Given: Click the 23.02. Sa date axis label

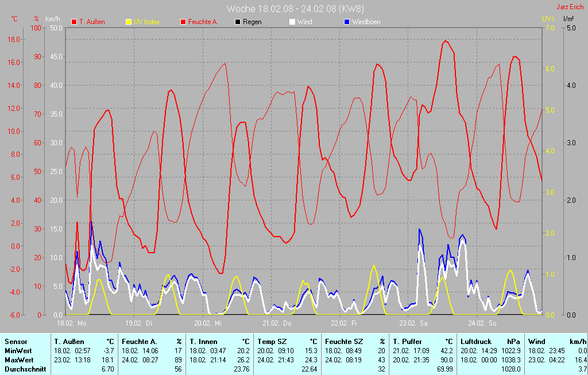Looking at the screenshot, I should pos(413,323).
